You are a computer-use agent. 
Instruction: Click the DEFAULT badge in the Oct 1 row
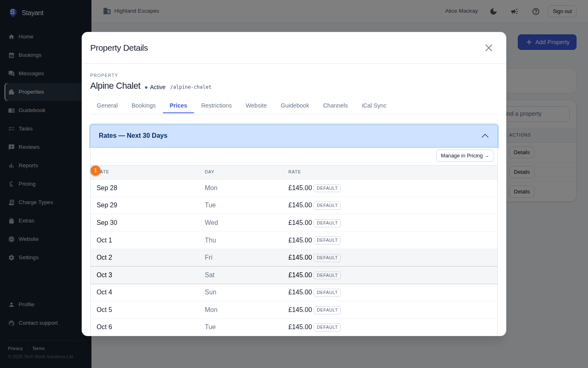click(x=327, y=240)
